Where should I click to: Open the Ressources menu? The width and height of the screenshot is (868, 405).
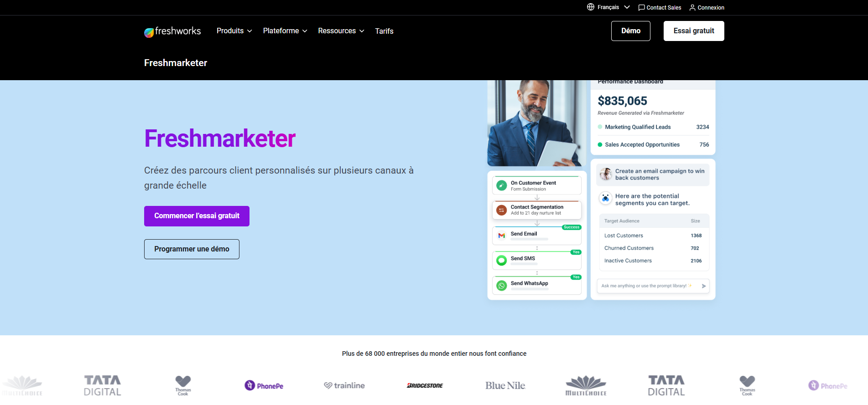[341, 31]
